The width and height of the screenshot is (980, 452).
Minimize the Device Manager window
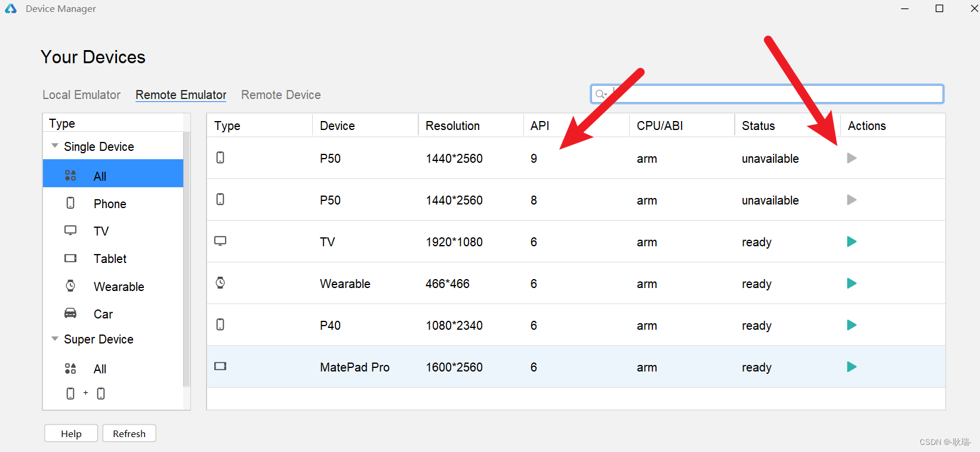pos(905,8)
